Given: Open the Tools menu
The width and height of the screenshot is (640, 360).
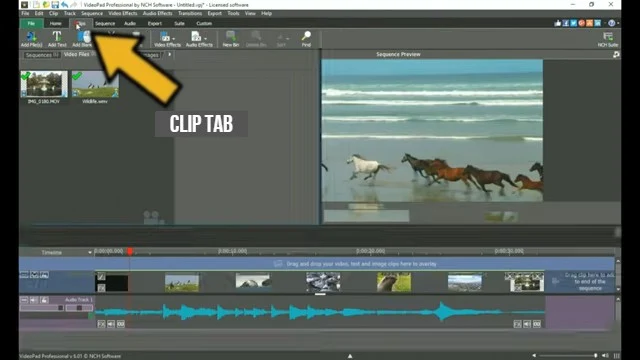Looking at the screenshot, I should [x=233, y=13].
